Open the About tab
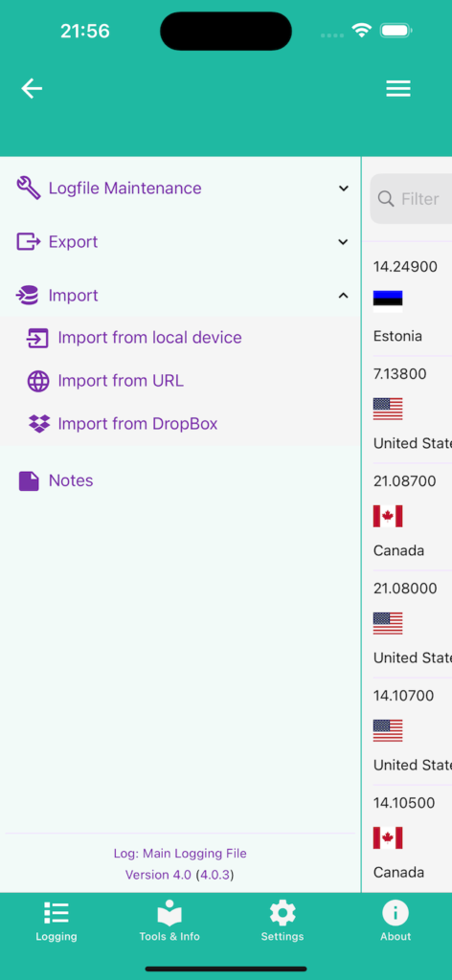The width and height of the screenshot is (452, 980). (x=395, y=922)
